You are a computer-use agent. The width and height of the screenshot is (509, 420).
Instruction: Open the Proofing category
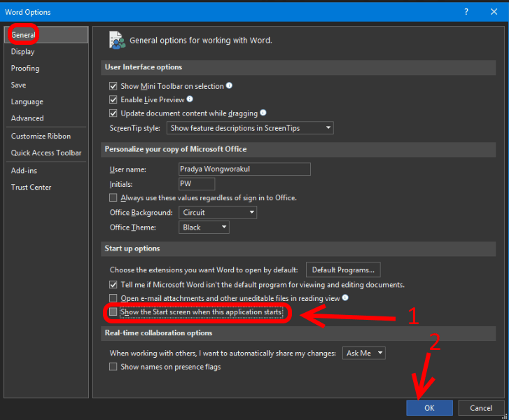click(x=46, y=68)
